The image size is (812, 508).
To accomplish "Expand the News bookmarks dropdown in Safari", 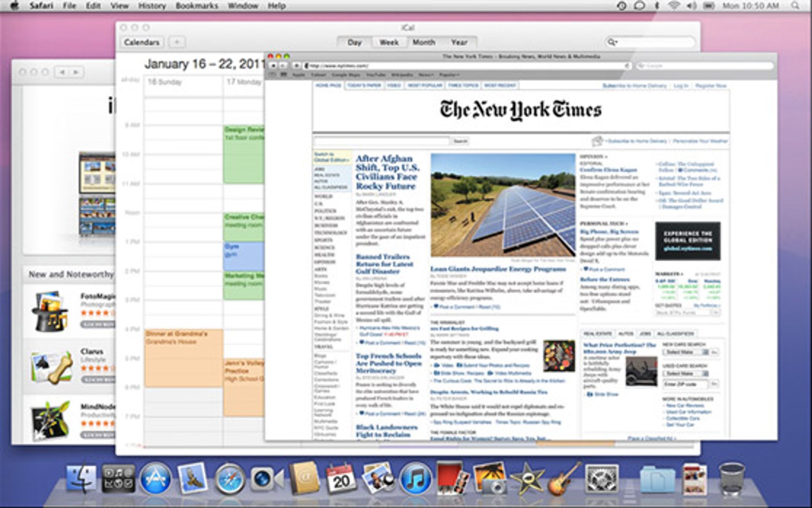I will point(425,75).
